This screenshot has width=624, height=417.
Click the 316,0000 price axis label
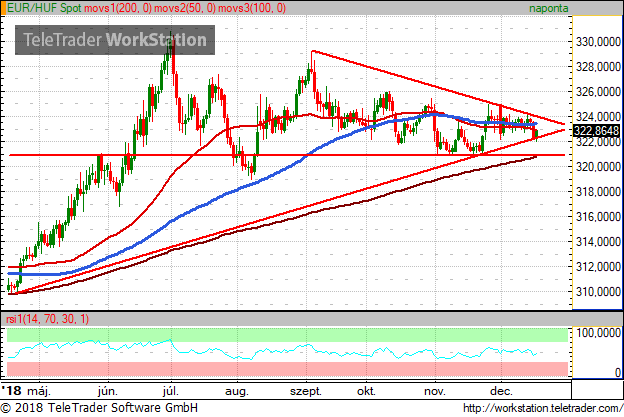coord(598,217)
